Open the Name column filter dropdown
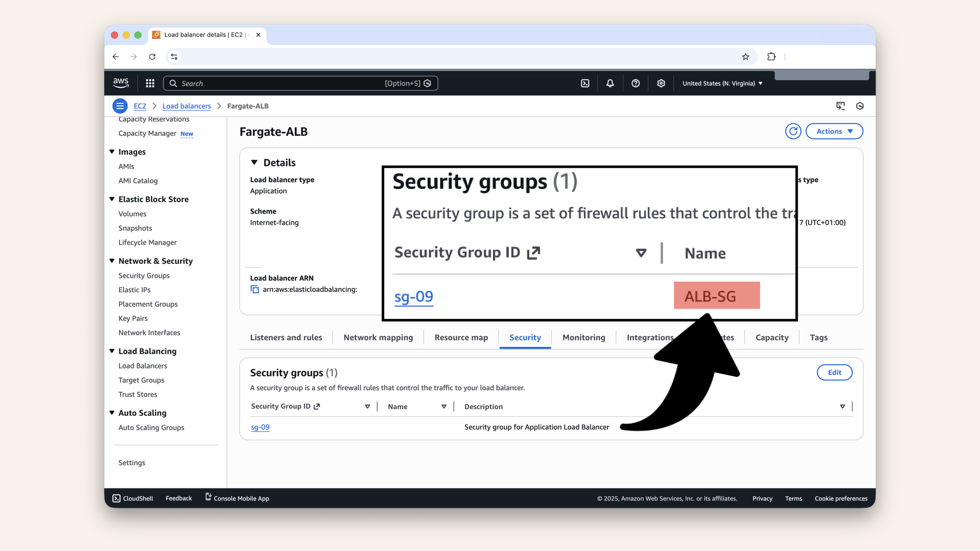This screenshot has width=980, height=551. tap(444, 407)
